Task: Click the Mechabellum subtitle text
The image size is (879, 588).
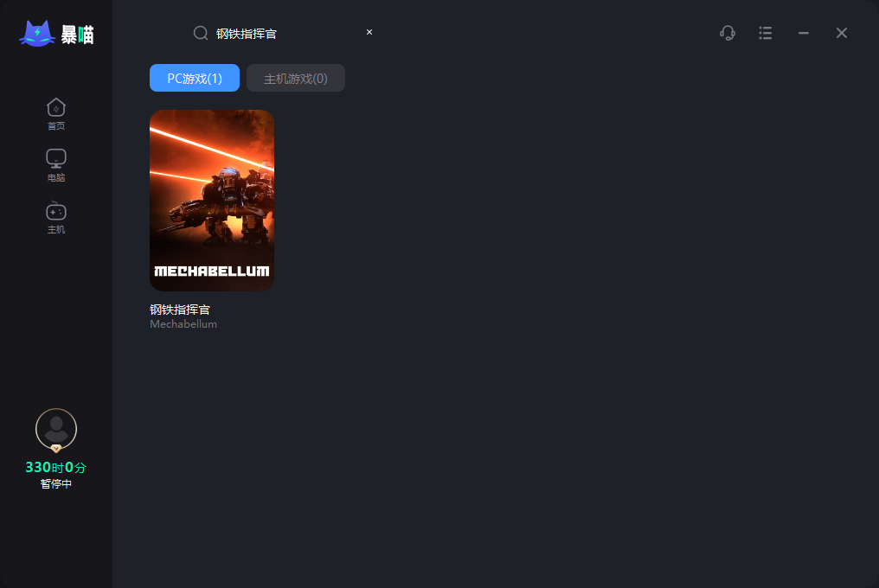Action: point(183,324)
